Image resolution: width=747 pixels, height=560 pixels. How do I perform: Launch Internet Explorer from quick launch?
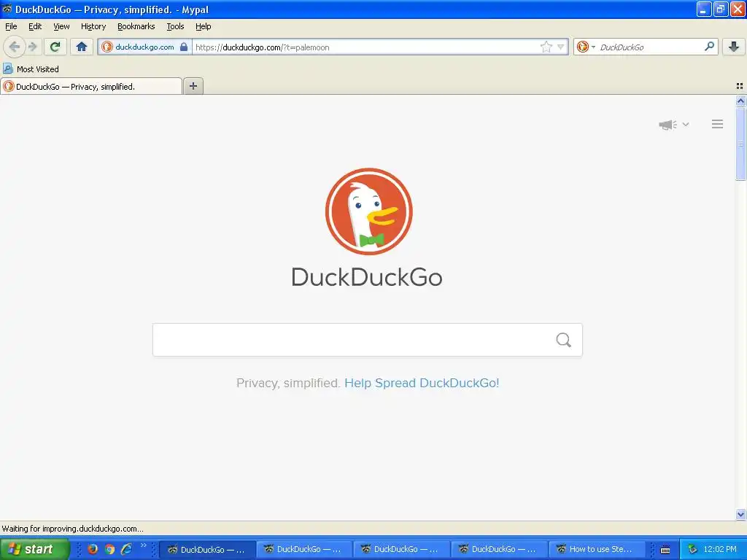tap(127, 549)
